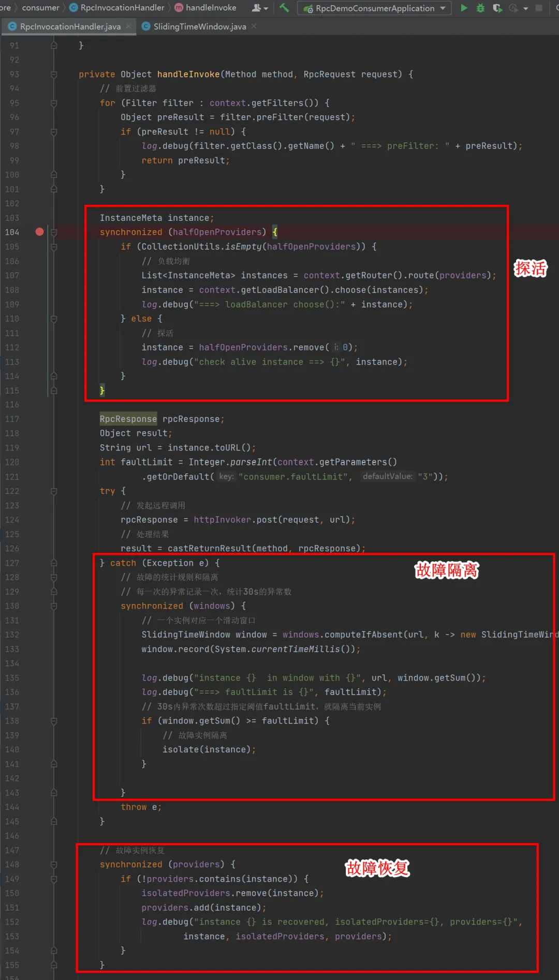Click the class icon on RpcInvocationHandler.java tab

(12, 26)
